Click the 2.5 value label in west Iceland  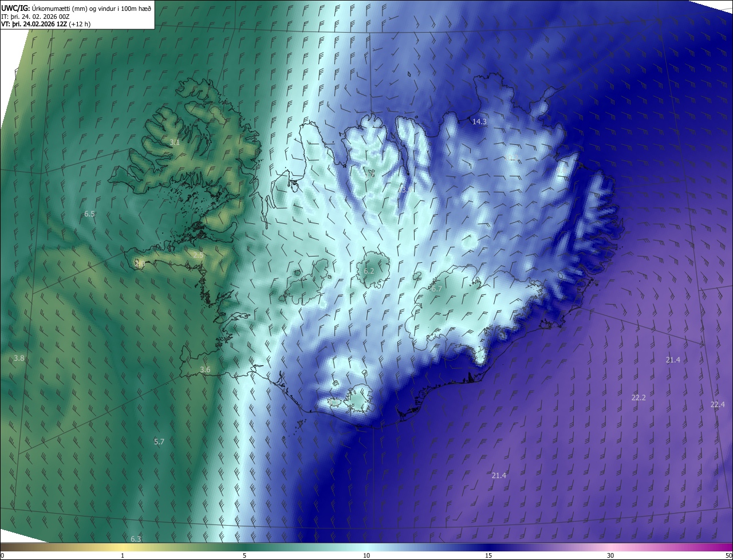pyautogui.click(x=198, y=255)
